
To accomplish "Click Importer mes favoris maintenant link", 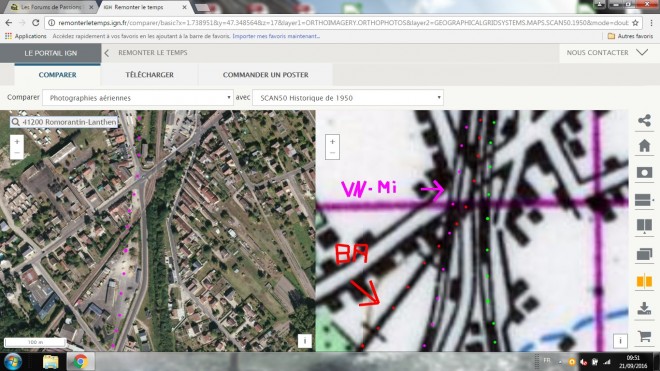I will click(x=276, y=36).
